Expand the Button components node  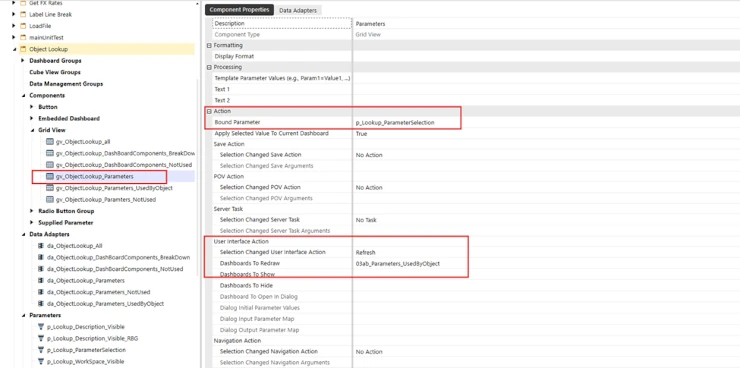32,107
